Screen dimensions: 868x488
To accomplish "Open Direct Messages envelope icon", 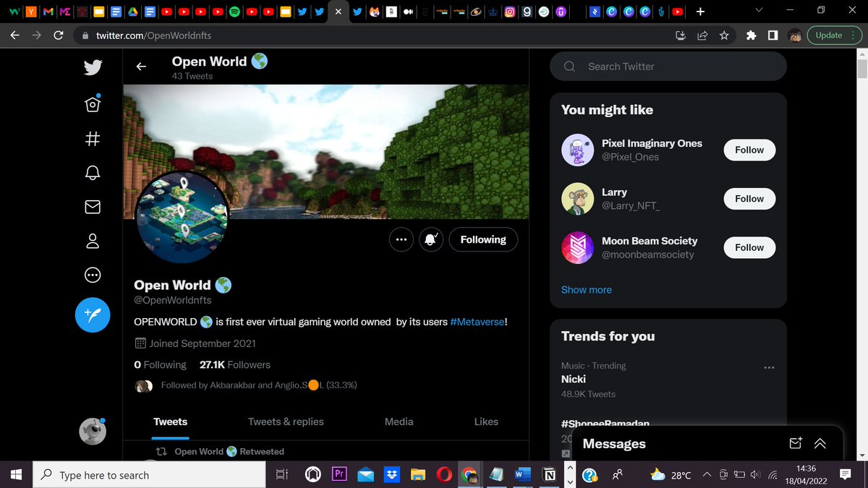I will 93,207.
